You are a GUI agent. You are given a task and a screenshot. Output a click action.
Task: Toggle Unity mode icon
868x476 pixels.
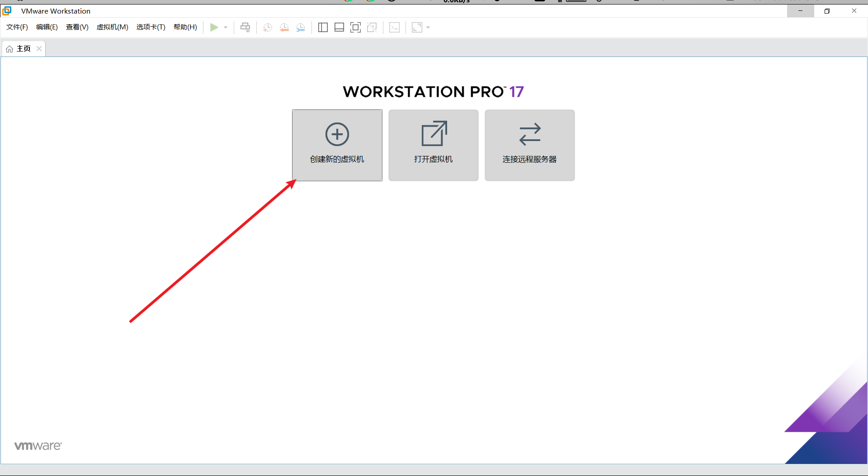pyautogui.click(x=372, y=28)
